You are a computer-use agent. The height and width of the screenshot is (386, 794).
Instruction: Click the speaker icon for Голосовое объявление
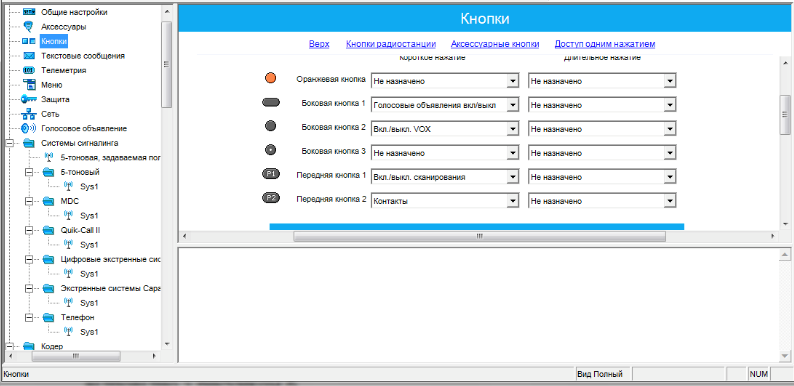29,129
